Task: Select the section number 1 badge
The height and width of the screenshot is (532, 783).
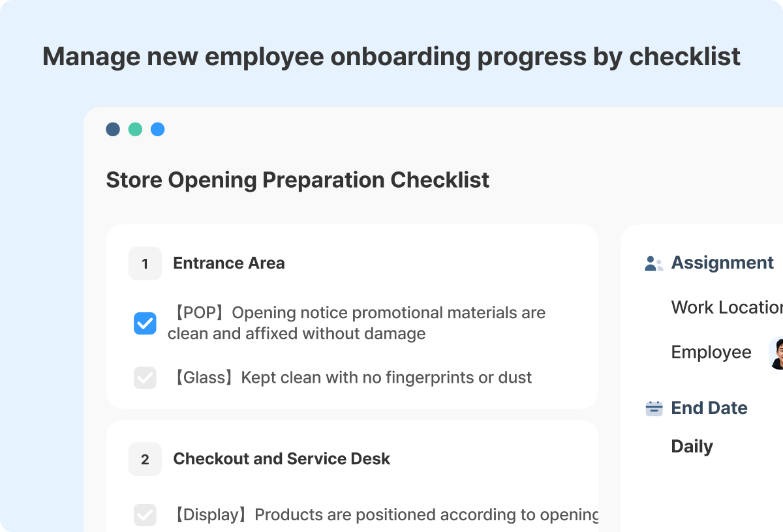Action: (x=145, y=263)
